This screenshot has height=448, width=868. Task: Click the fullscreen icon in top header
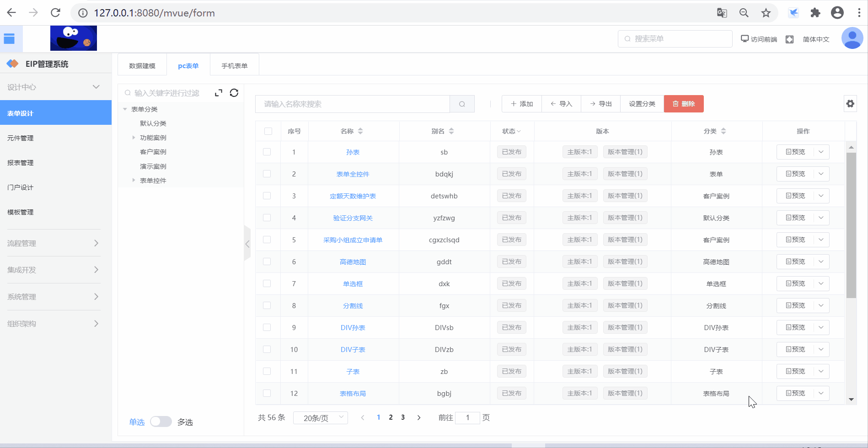point(789,39)
